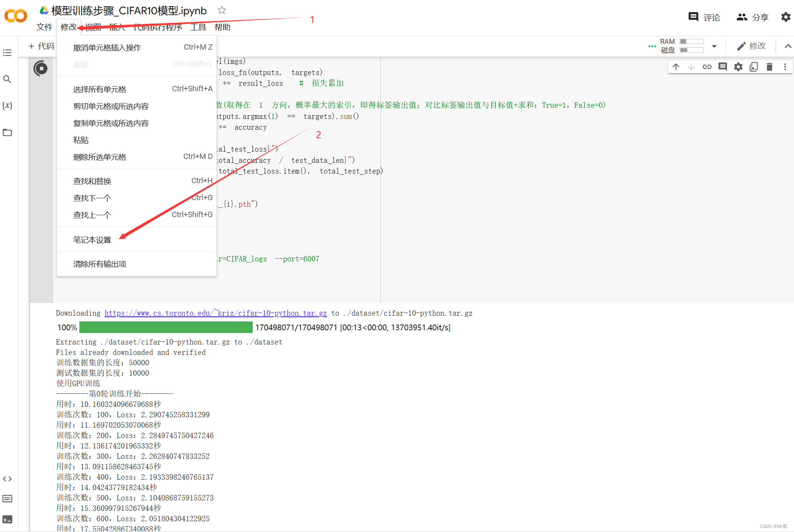
Task: Click the Colab logo icon
Action: point(16,16)
